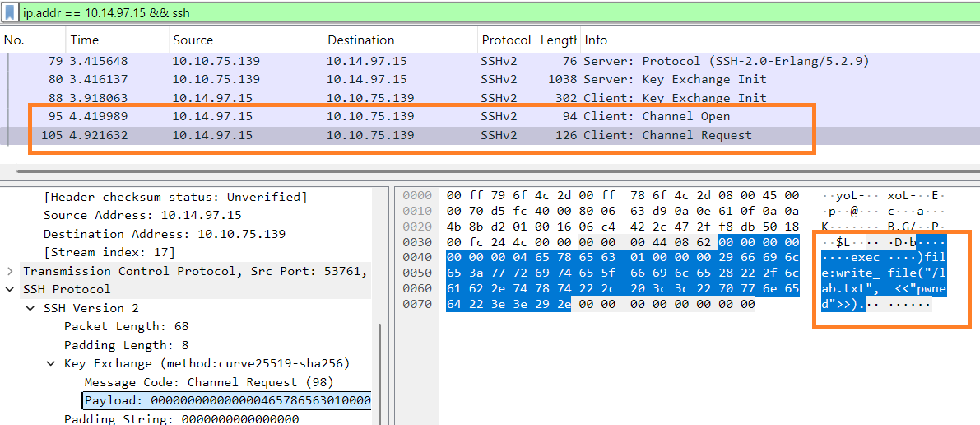This screenshot has height=425, width=980.
Task: Collapse the SSH Version 2 node
Action: pos(30,308)
